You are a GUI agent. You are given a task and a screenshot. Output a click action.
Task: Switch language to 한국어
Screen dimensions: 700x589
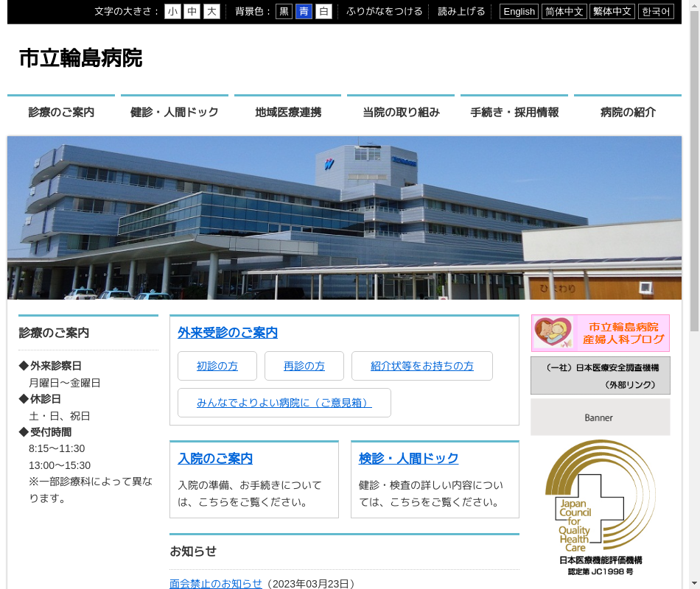(655, 11)
